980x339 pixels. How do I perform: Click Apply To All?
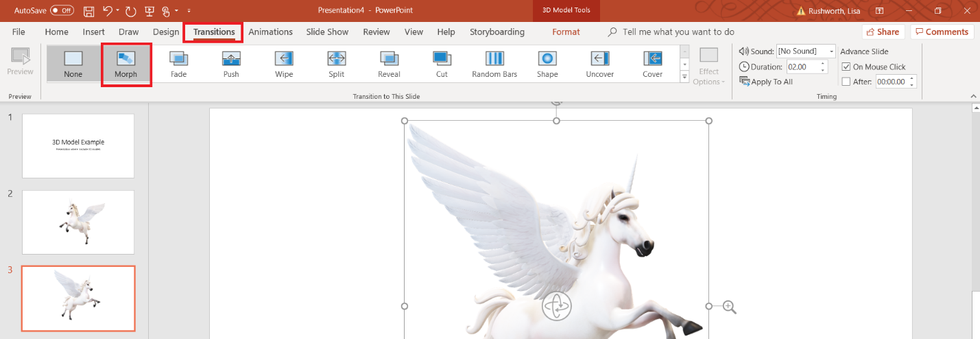click(766, 82)
